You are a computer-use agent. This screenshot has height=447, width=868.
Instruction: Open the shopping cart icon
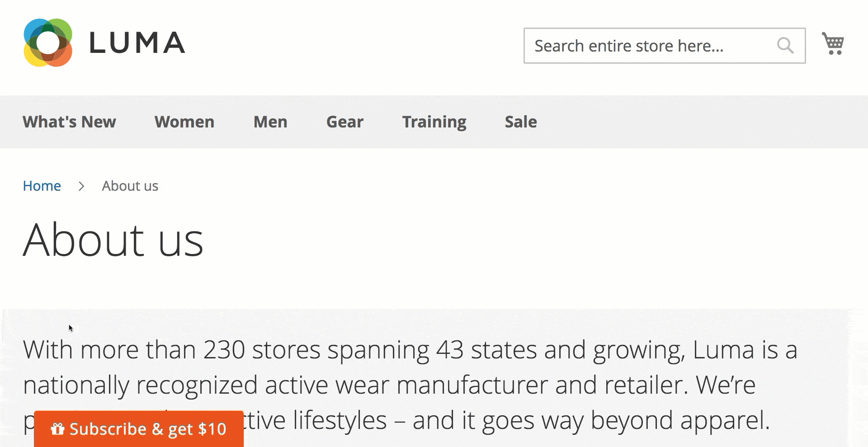tap(833, 43)
